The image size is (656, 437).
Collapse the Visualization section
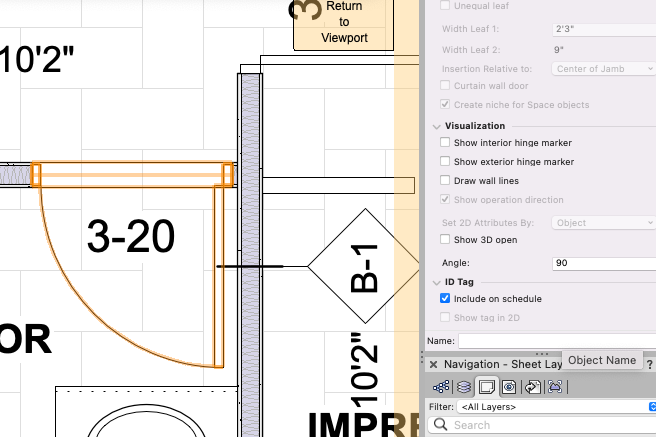(x=436, y=126)
